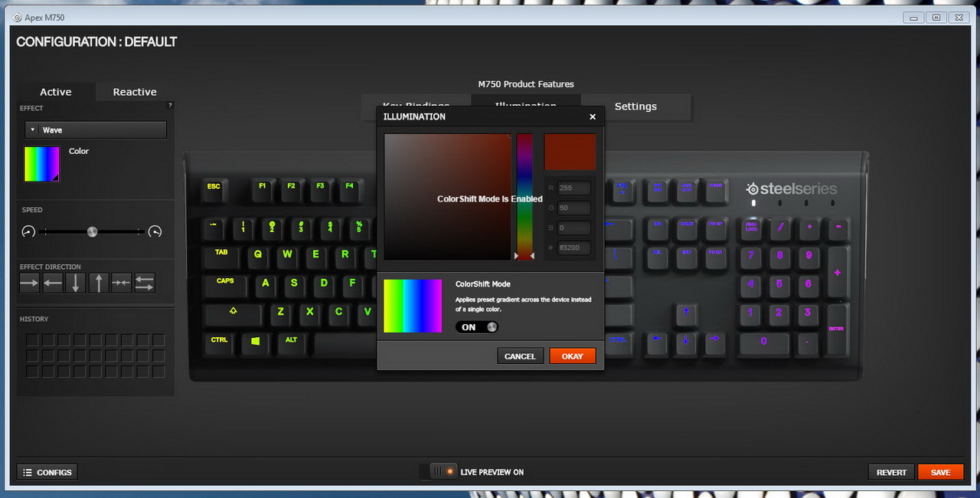The width and height of the screenshot is (980, 498).
Task: Click the slow speed gauge icon
Action: pyautogui.click(x=28, y=231)
